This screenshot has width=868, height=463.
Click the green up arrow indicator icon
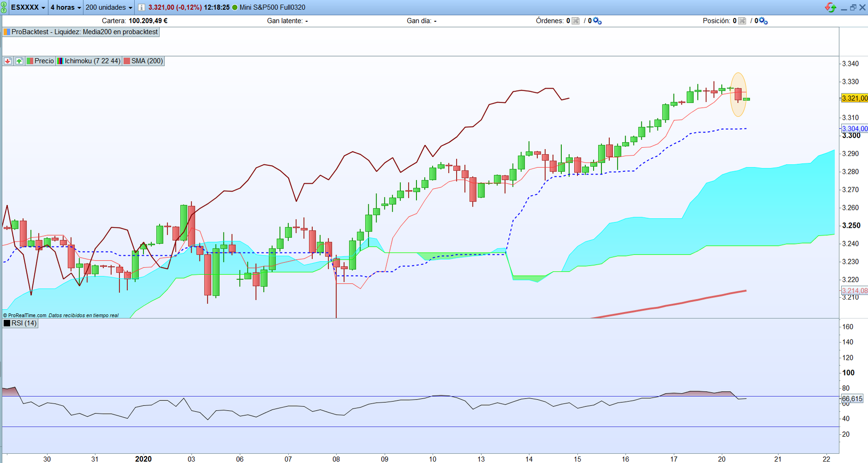pos(19,61)
